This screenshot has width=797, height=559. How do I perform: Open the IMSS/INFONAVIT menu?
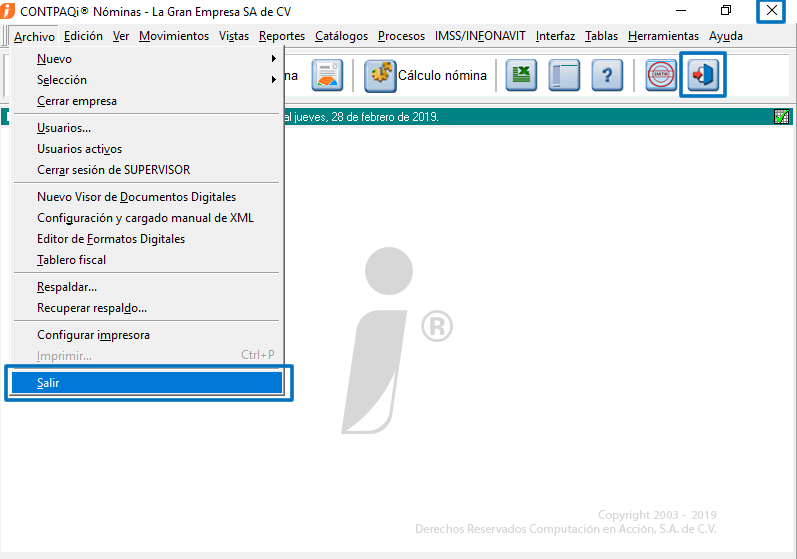tap(480, 36)
